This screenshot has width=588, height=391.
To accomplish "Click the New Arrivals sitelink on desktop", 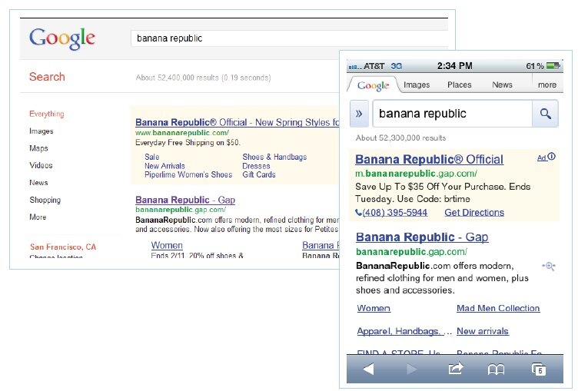I will click(x=164, y=166).
